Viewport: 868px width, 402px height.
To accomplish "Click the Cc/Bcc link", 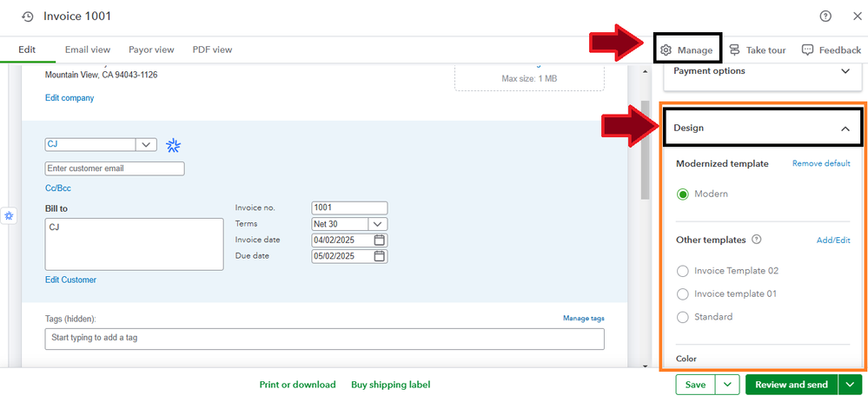I will (x=58, y=188).
